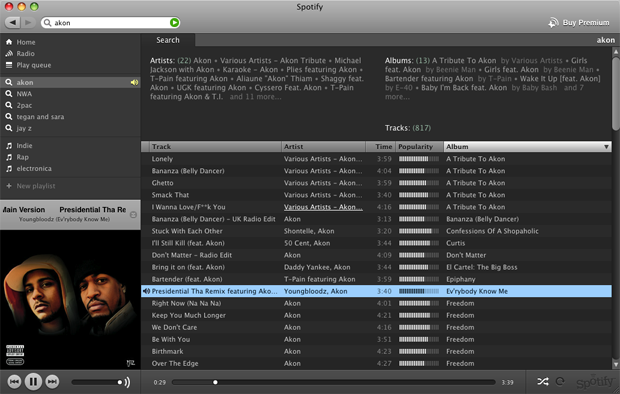This screenshot has height=394, width=620.
Task: Click popularity bar for Lonely track
Action: (419, 159)
